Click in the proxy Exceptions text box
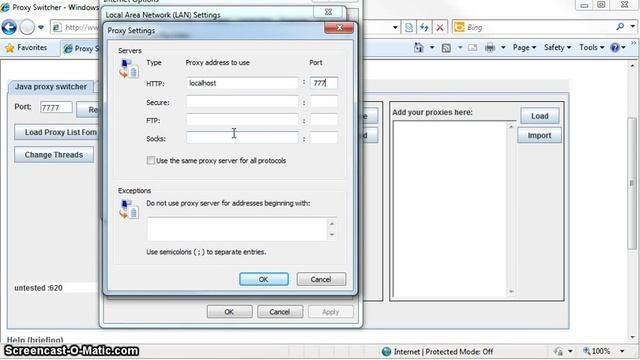The image size is (640, 360). click(x=237, y=229)
